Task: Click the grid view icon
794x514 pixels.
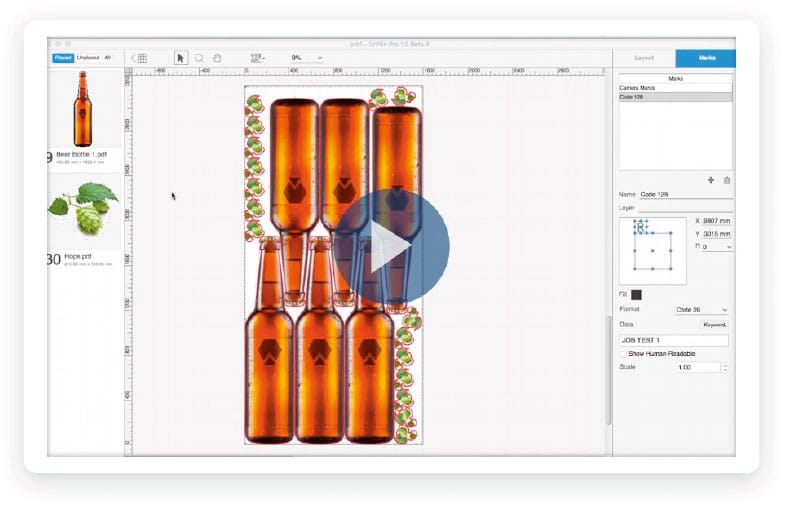Action: click(142, 58)
